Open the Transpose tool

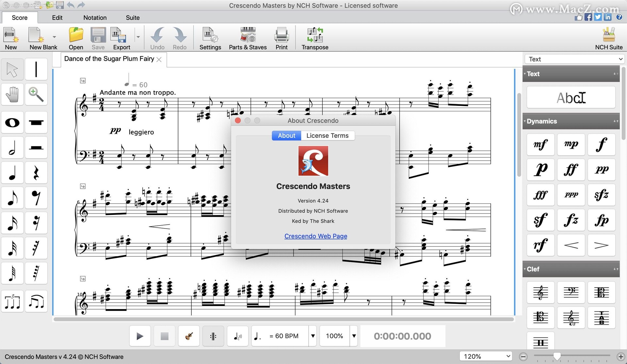pyautogui.click(x=315, y=39)
